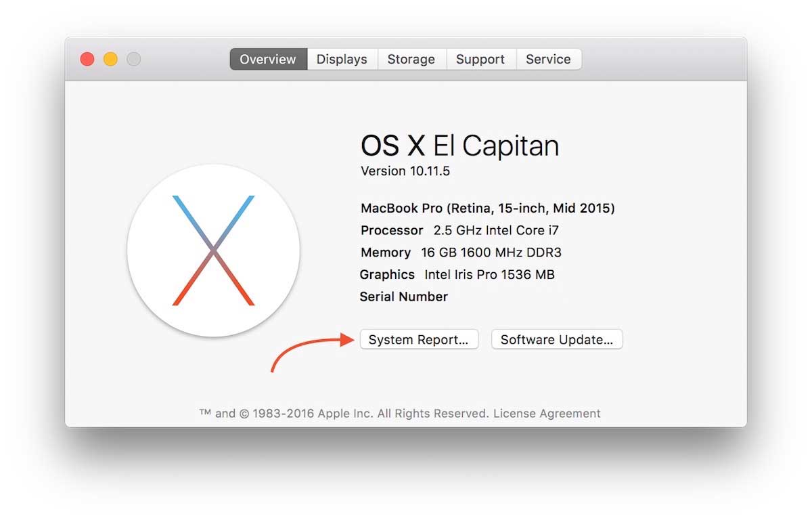Image resolution: width=812 pixels, height=520 pixels.
Task: Click the greyed-out zoom window button
Action: point(134,59)
